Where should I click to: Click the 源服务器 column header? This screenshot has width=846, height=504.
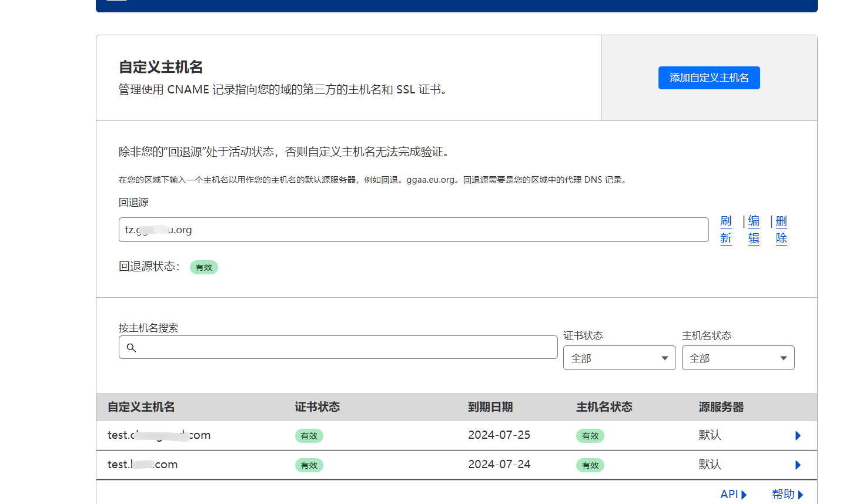721,407
